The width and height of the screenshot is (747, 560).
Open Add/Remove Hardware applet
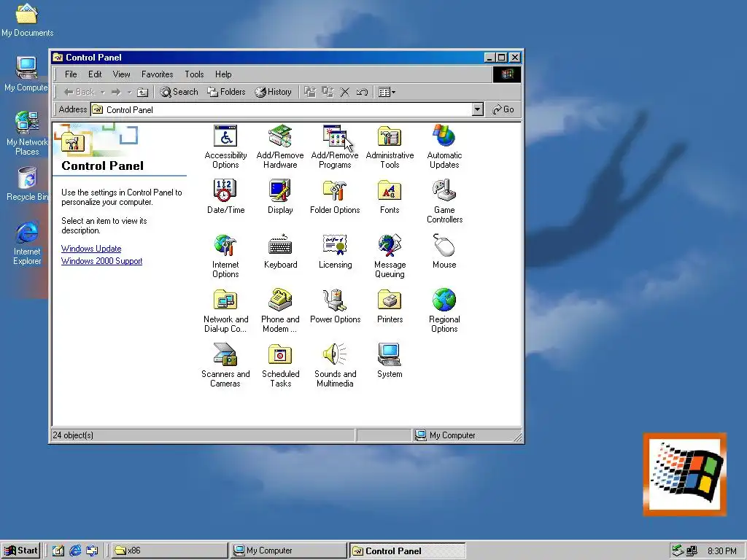[x=280, y=147]
